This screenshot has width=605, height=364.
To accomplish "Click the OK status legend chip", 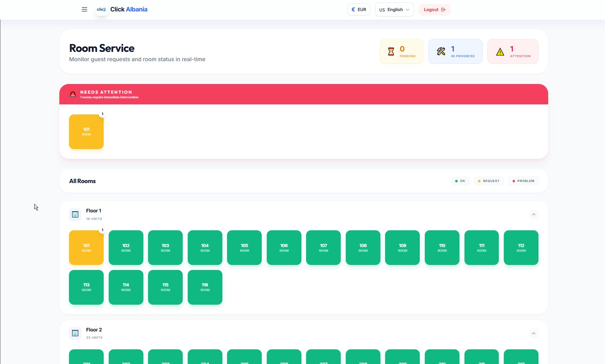I will (460, 181).
